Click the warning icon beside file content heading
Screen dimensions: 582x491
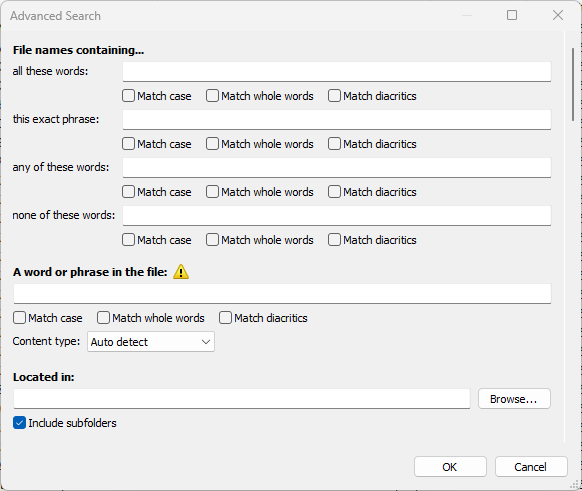pos(181,272)
